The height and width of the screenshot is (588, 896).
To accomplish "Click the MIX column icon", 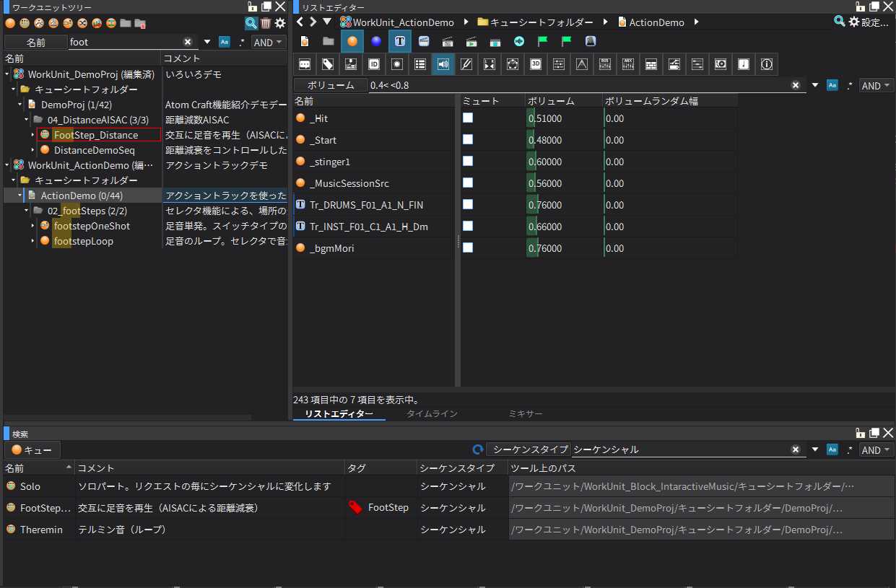I will (628, 64).
